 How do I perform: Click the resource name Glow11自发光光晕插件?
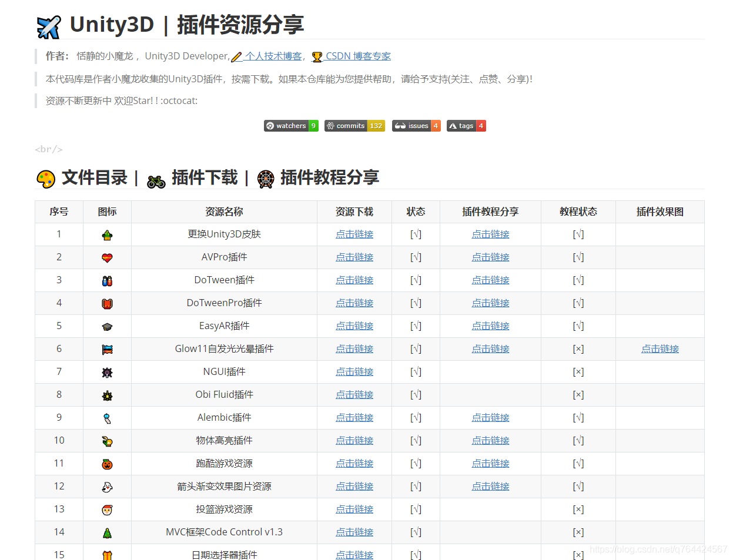(224, 348)
